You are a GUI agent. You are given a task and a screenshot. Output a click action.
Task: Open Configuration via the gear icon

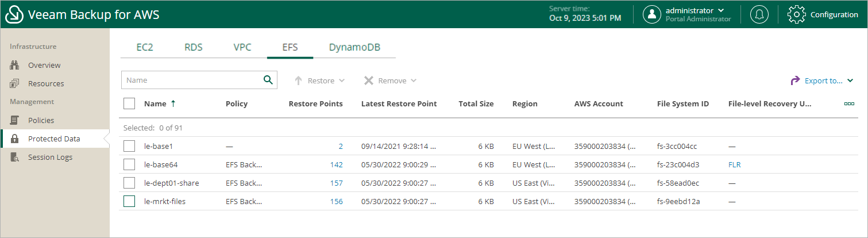click(x=797, y=15)
